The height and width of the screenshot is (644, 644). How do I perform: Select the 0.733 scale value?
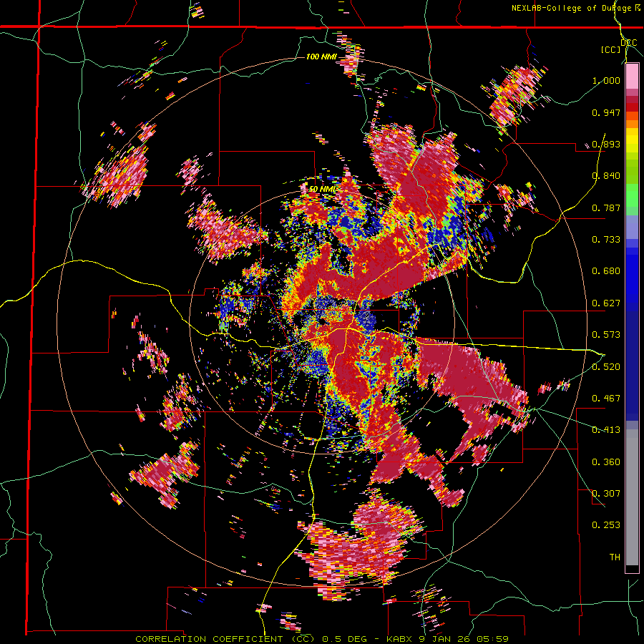click(x=606, y=240)
